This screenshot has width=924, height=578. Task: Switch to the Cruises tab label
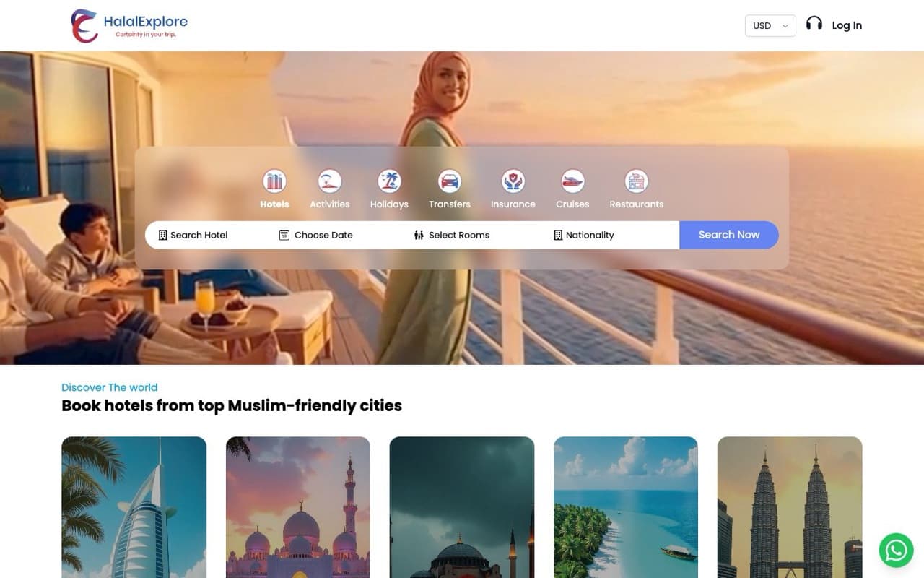[572, 204]
